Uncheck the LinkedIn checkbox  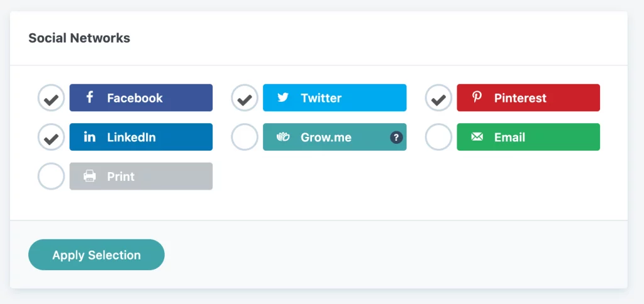[52, 137]
